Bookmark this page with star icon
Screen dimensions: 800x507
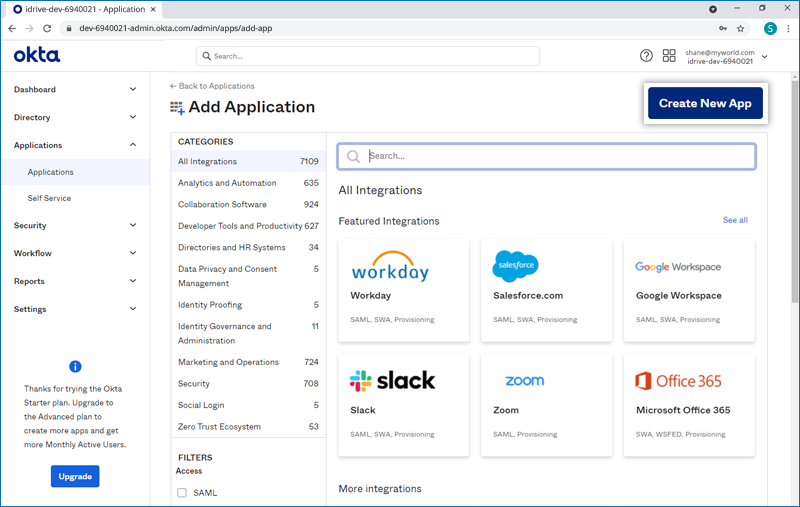pyautogui.click(x=741, y=28)
